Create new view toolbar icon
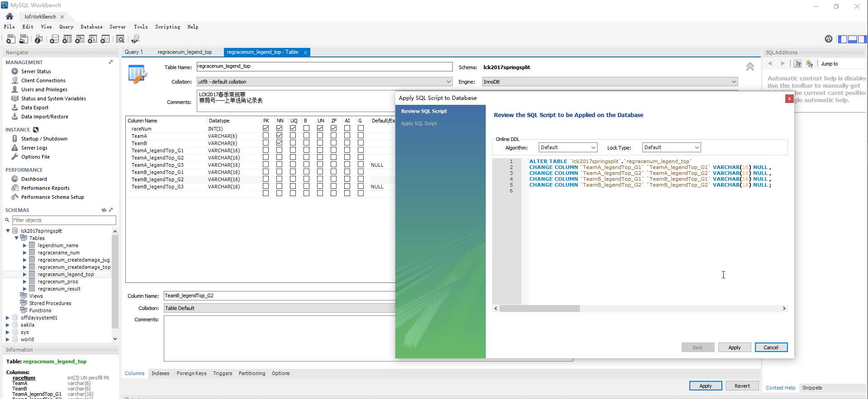868x399 pixels. 80,39
